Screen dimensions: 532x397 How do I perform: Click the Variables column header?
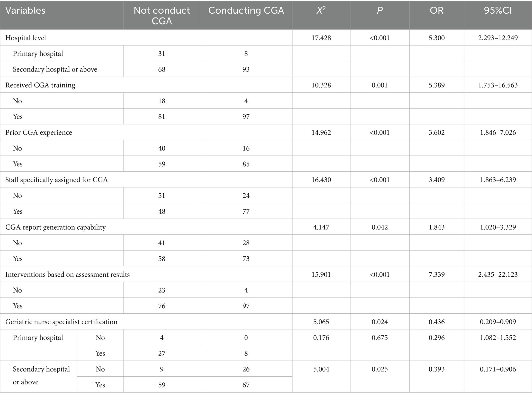point(25,11)
